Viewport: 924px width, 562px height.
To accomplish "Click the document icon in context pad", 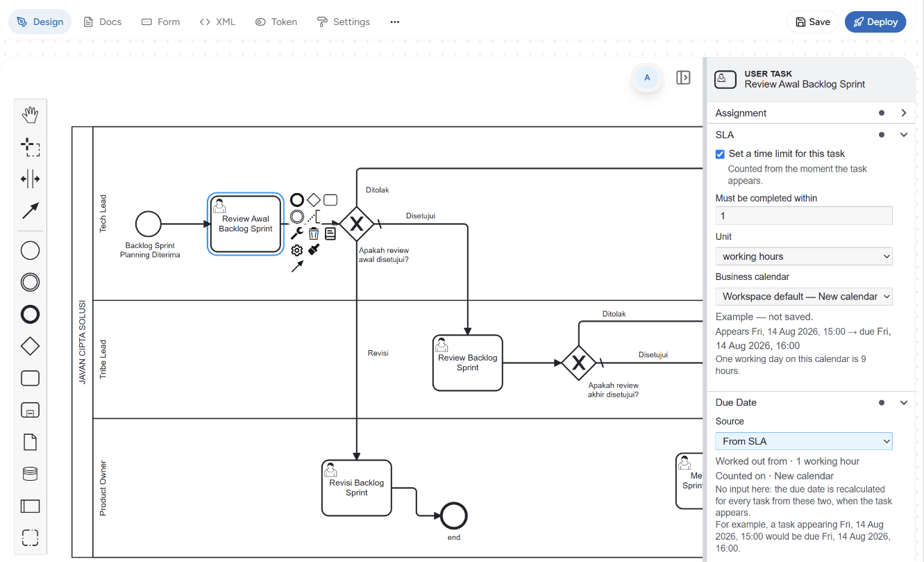I will click(330, 233).
